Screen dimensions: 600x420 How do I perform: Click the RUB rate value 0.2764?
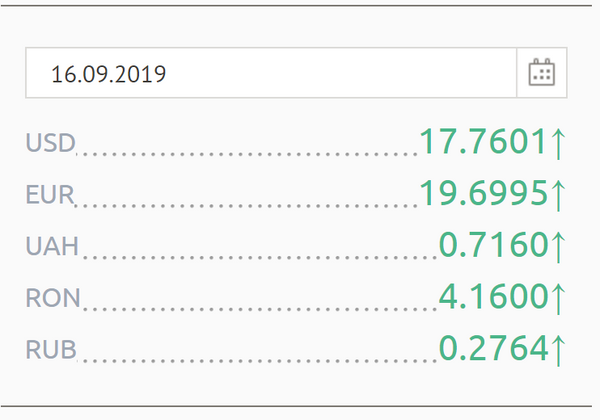click(x=494, y=348)
